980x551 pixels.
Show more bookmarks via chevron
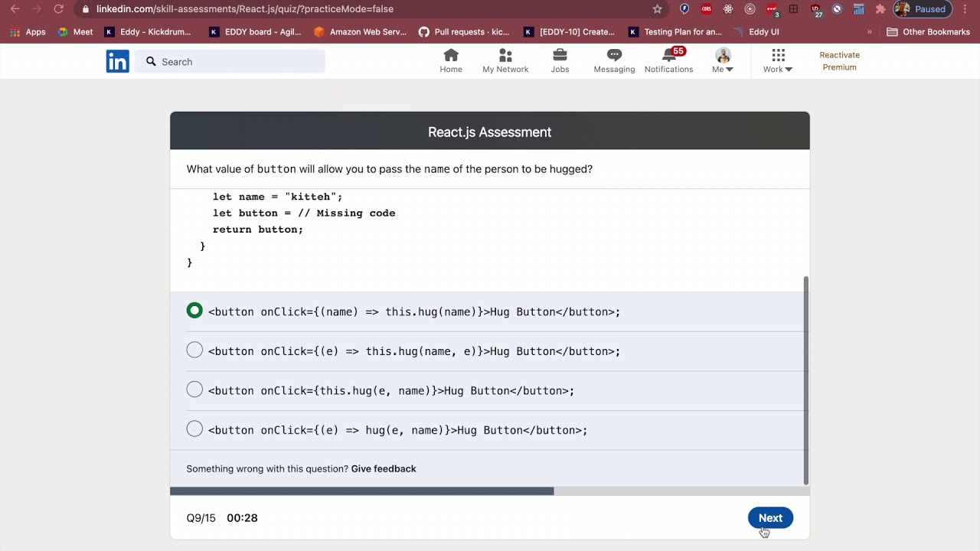870,32
